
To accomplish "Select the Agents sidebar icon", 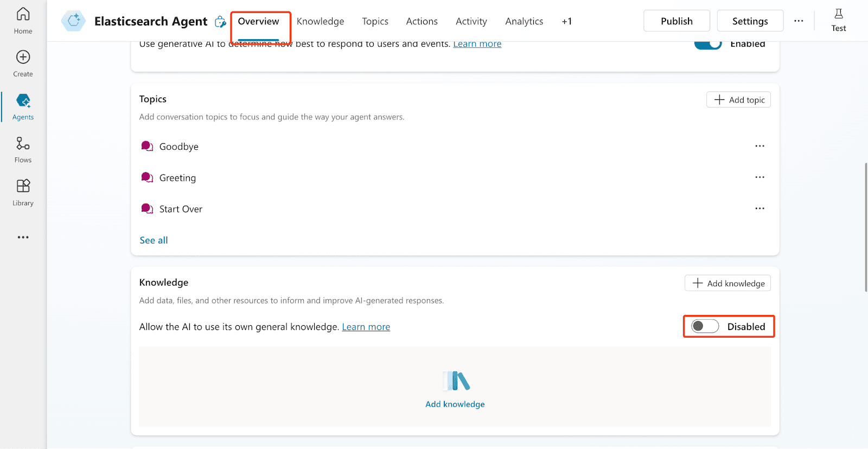I will (x=23, y=101).
